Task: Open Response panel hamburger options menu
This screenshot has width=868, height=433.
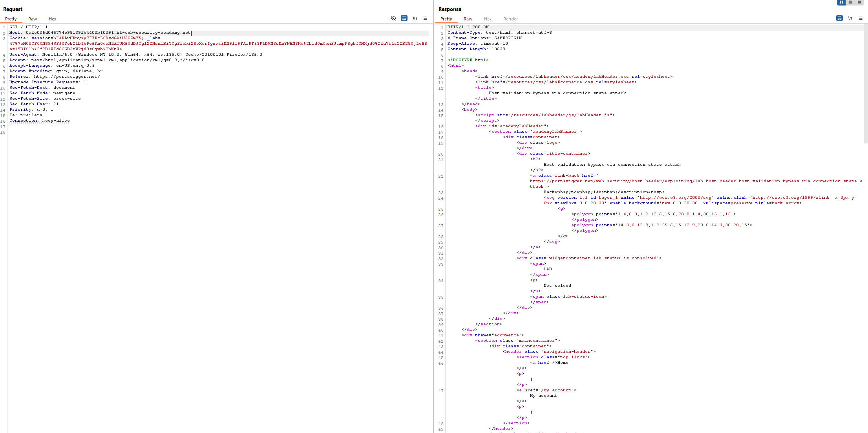Action: tap(861, 18)
